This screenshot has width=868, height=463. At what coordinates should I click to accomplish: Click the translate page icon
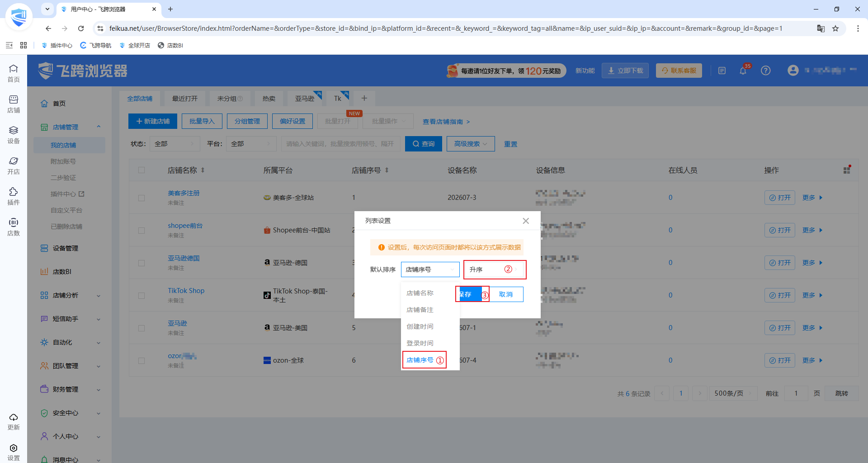click(x=821, y=28)
